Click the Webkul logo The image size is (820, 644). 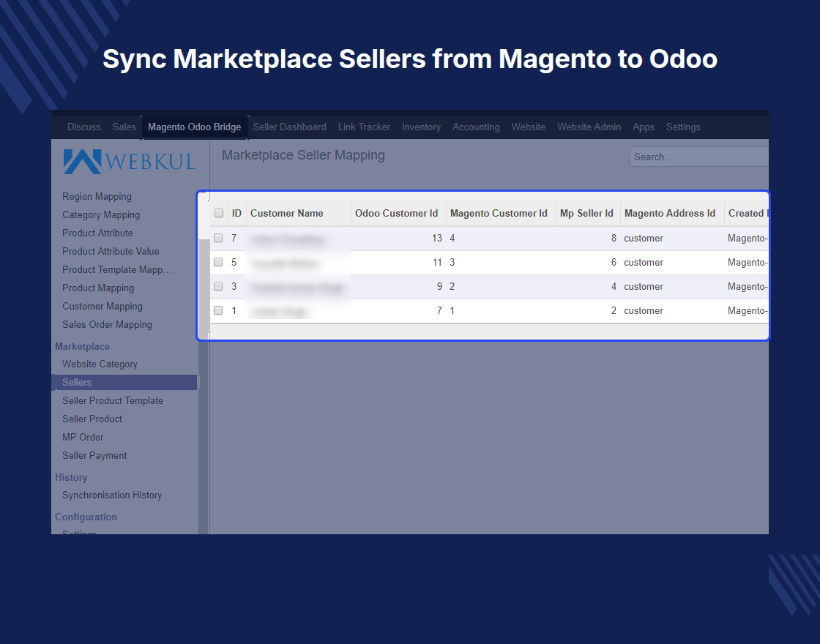(x=129, y=162)
